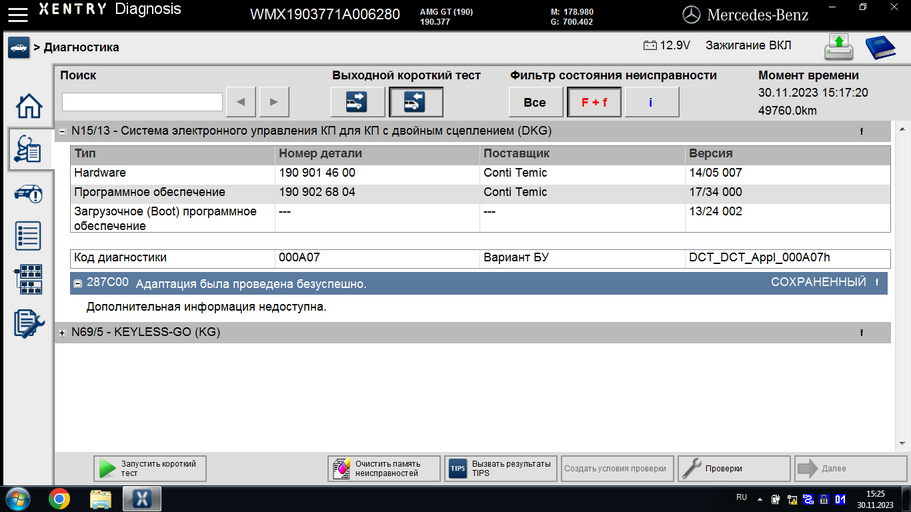Open the list view sidebar icon

click(28, 236)
